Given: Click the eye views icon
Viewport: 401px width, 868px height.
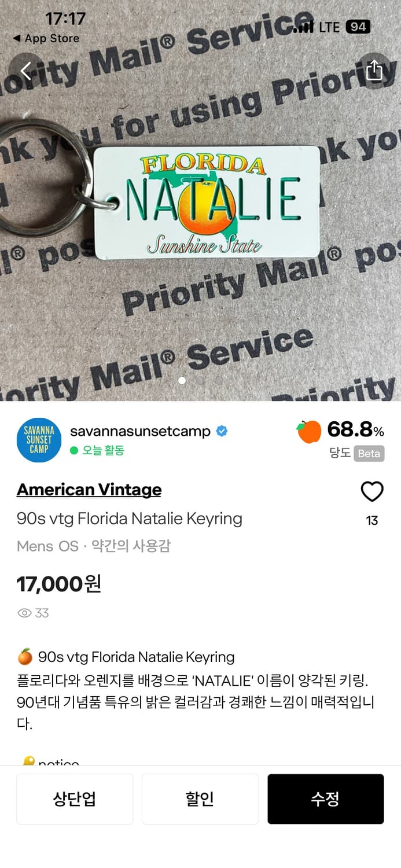Looking at the screenshot, I should point(24,613).
